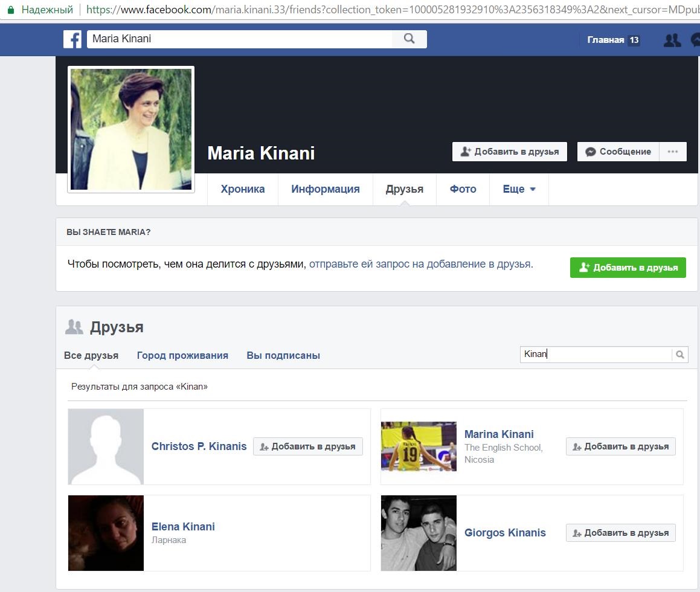Open the three-dots menu beside Сообщение
Screen dimensions: 700x592
click(x=673, y=152)
